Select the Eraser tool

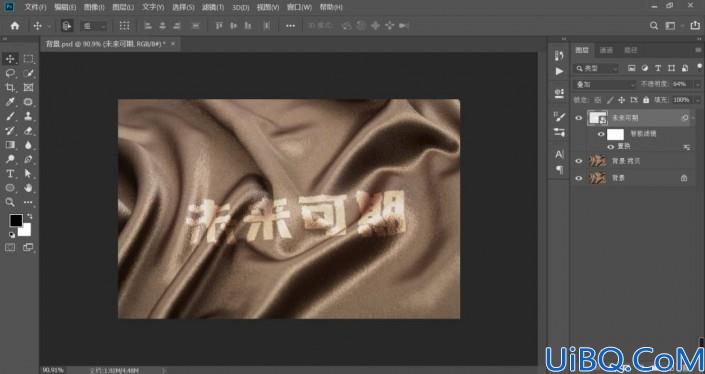(28, 131)
